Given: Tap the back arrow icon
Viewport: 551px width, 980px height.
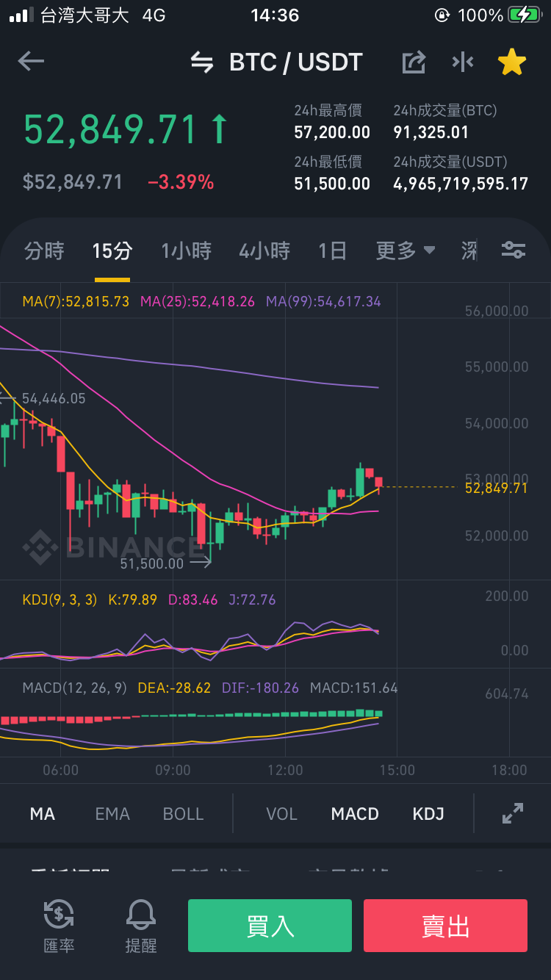Looking at the screenshot, I should click(31, 62).
